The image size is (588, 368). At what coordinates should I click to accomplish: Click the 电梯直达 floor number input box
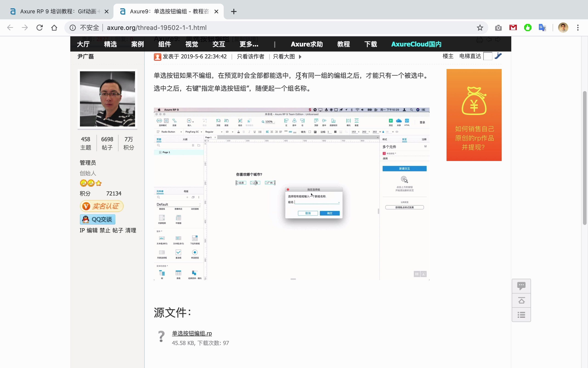488,56
